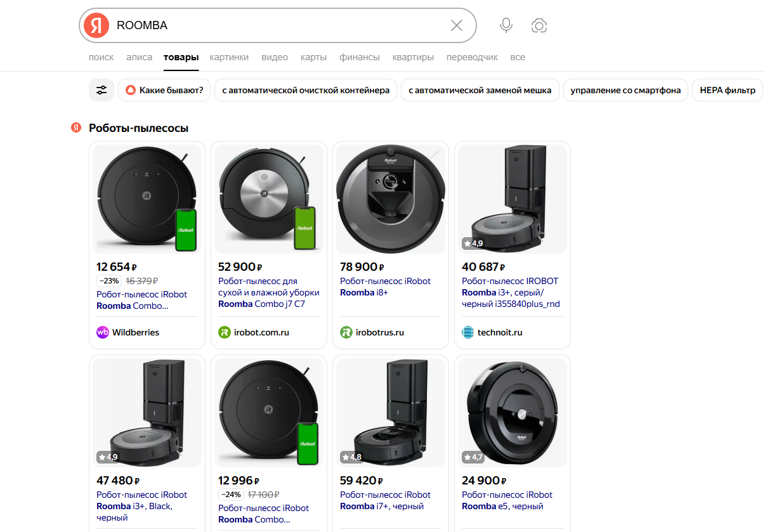Image resolution: width=765 pixels, height=532 pixels.
Task: Select the товары tab
Action: [181, 57]
